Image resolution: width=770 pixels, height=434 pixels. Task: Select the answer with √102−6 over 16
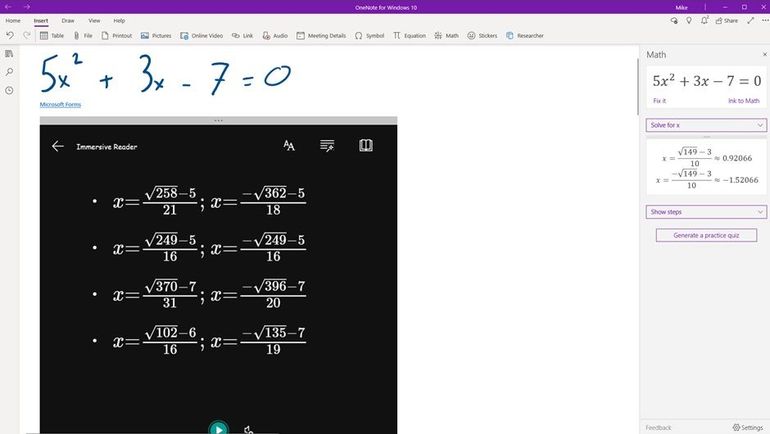click(x=209, y=341)
